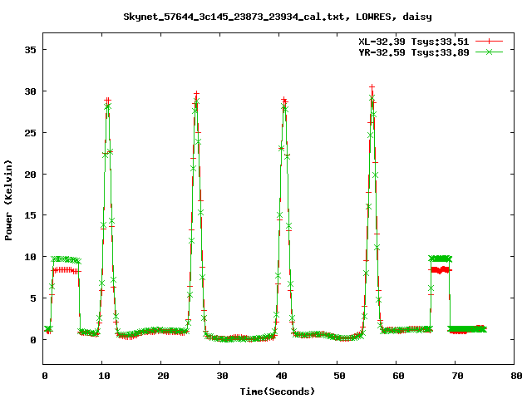Click the y-axis tick label 30
Image resolution: width=532 pixels, height=399 pixels.
click(x=30, y=91)
